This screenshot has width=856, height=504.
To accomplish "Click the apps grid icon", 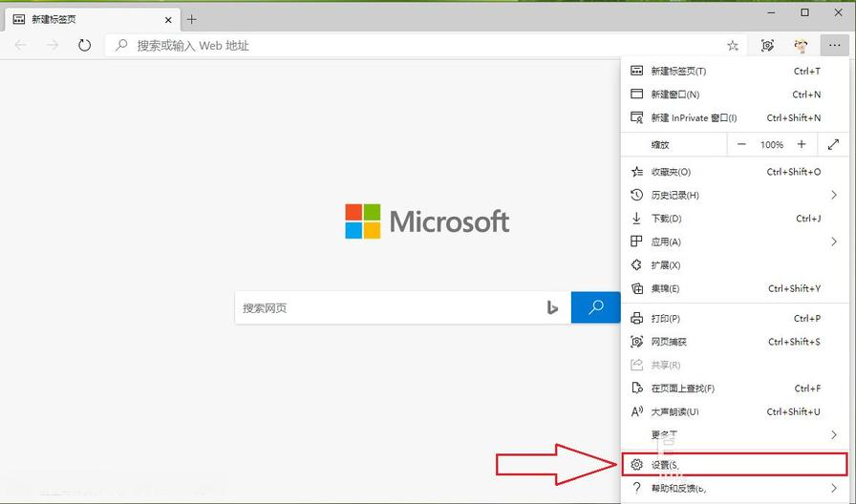I will tap(636, 241).
